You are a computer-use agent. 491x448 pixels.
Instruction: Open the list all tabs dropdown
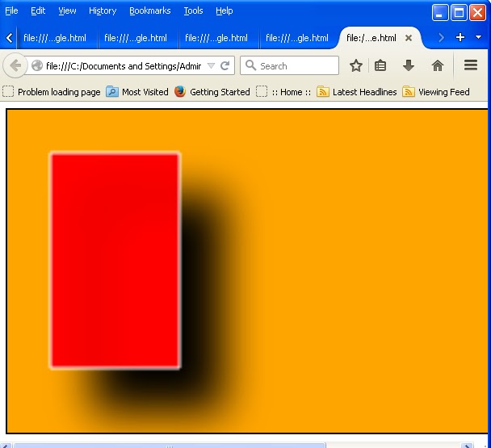478,38
